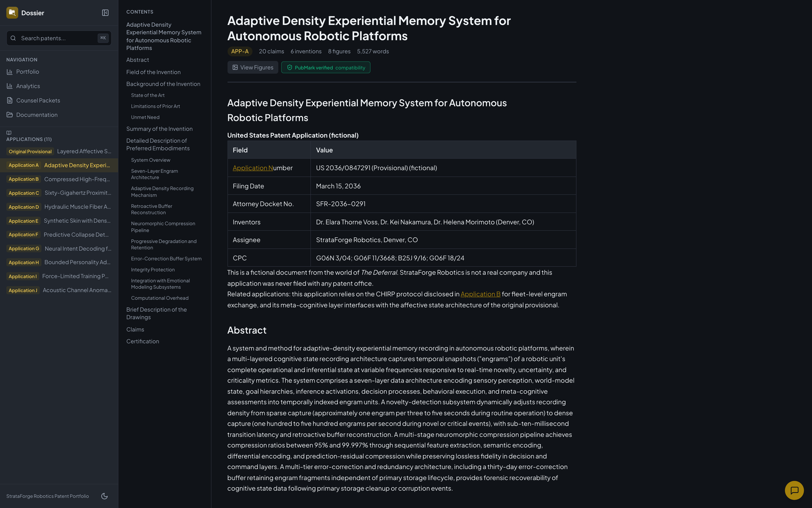Open the Analytics page
The width and height of the screenshot is (812, 508).
(x=59, y=86)
